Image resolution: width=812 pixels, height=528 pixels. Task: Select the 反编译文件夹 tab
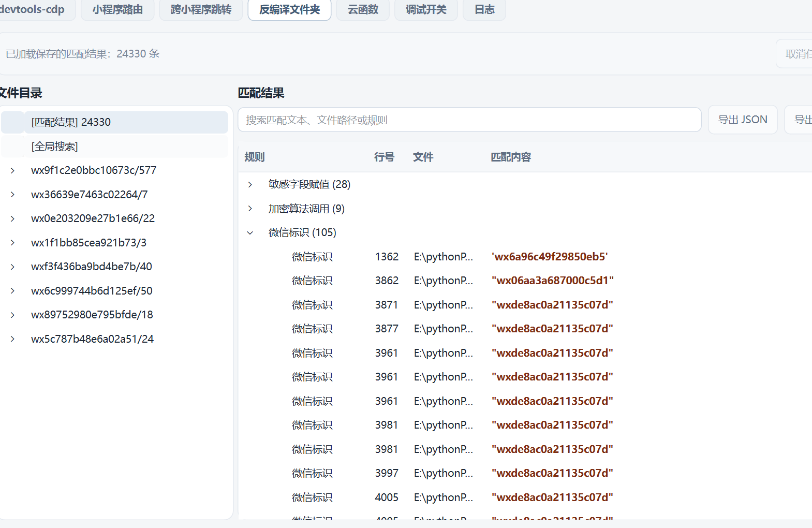289,10
